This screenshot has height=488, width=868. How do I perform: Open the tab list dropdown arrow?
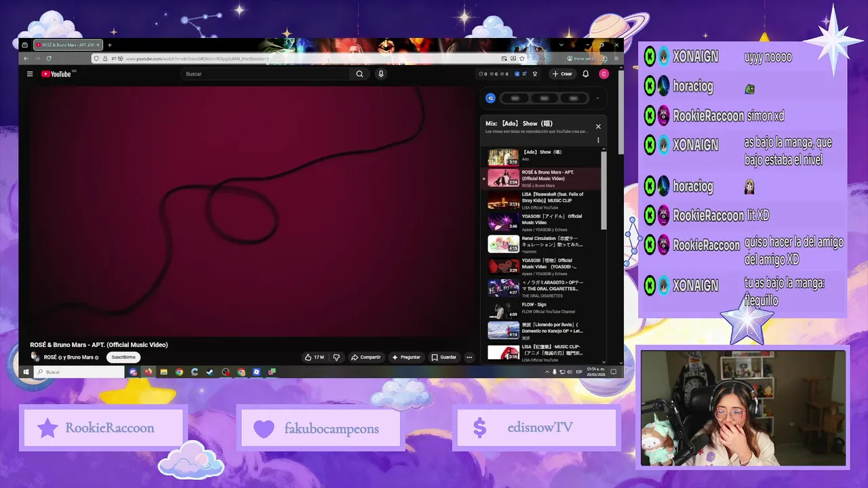coord(561,45)
